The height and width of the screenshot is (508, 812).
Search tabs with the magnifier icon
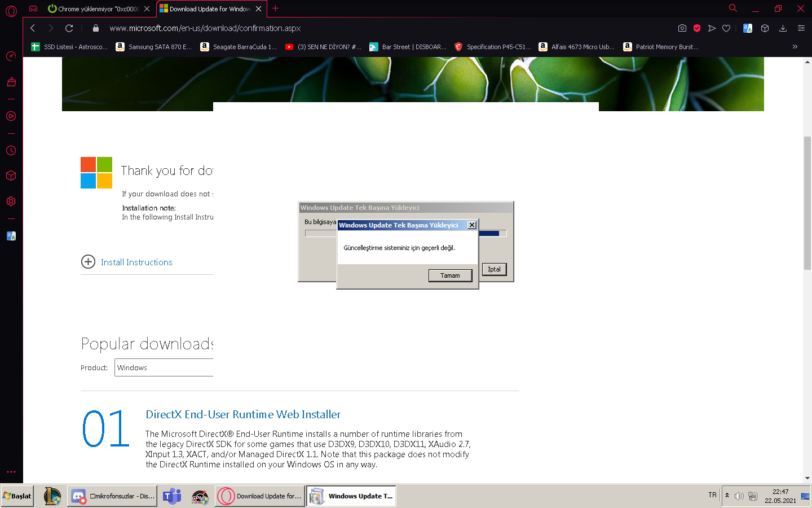[x=733, y=8]
